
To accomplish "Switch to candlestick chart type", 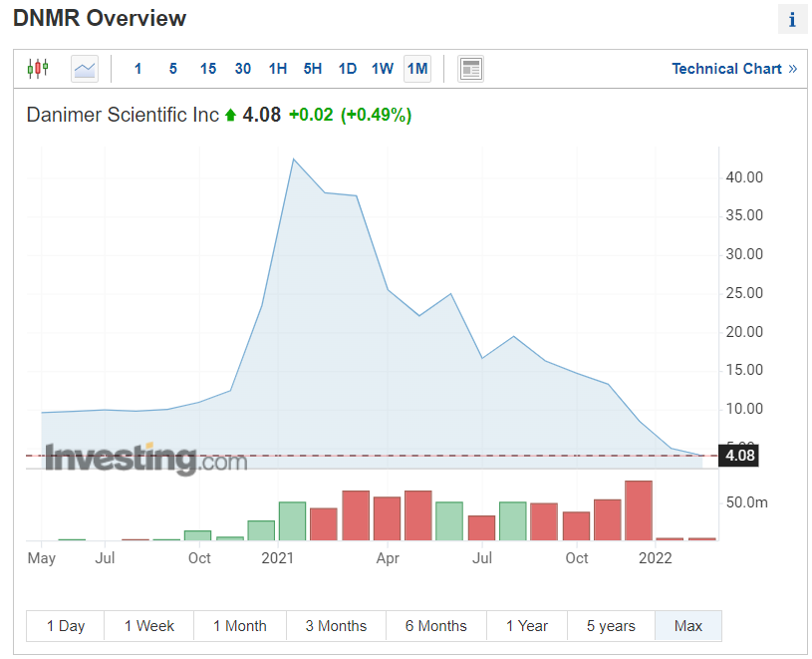I will [x=38, y=69].
